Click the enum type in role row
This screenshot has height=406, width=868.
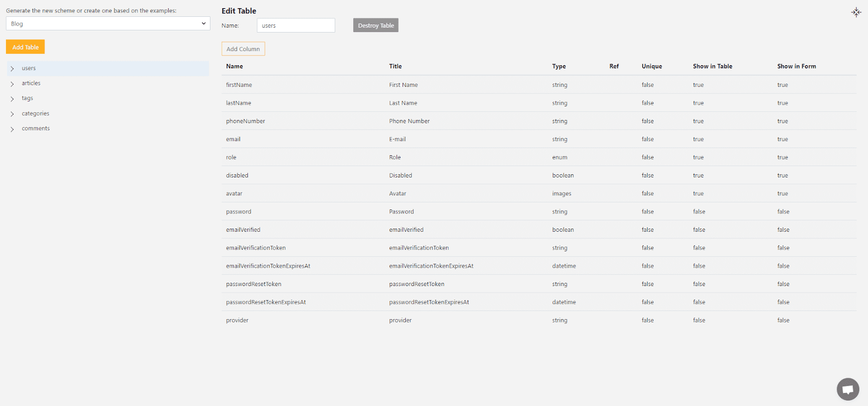560,157
